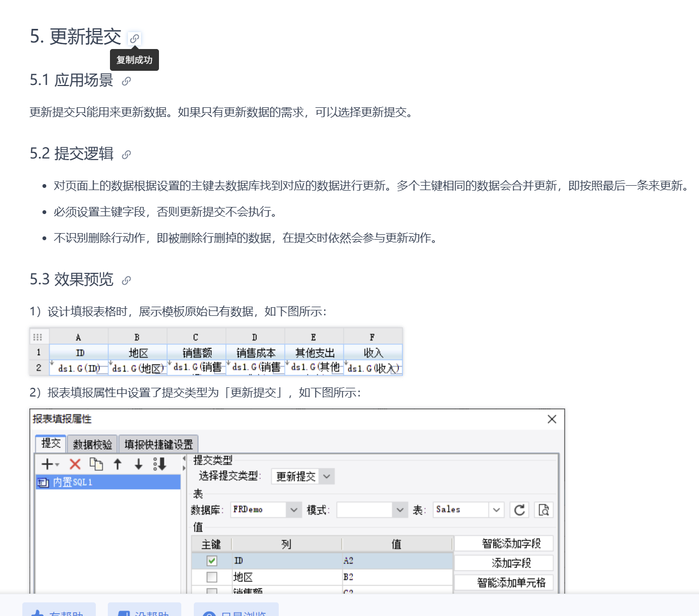Click the 智能添加单元格 button
Screen dimensions: 699x616
click(x=504, y=583)
